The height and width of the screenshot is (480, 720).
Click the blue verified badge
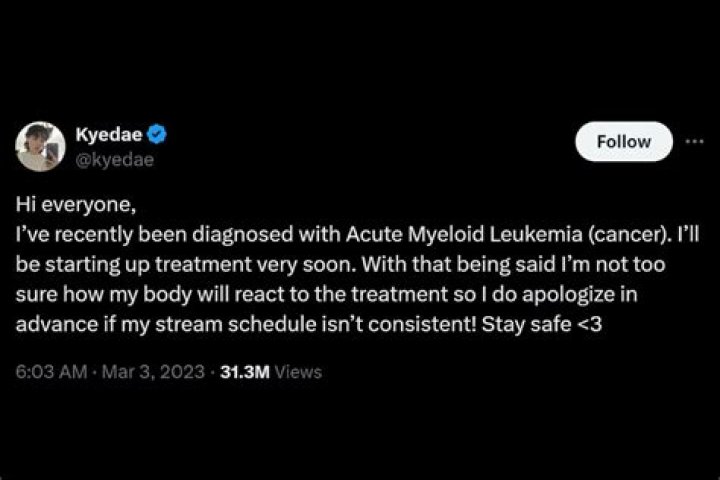(x=158, y=135)
